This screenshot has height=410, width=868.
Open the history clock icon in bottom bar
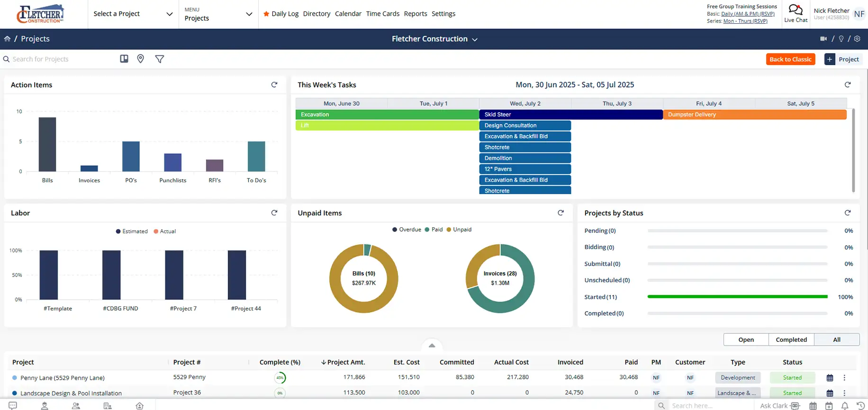860,406
